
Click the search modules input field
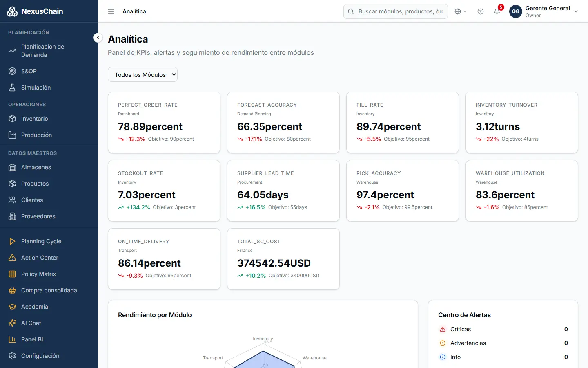(x=396, y=11)
